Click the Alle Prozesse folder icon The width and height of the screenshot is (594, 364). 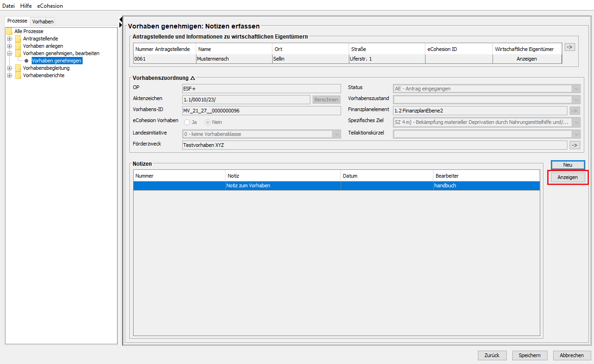(9, 31)
